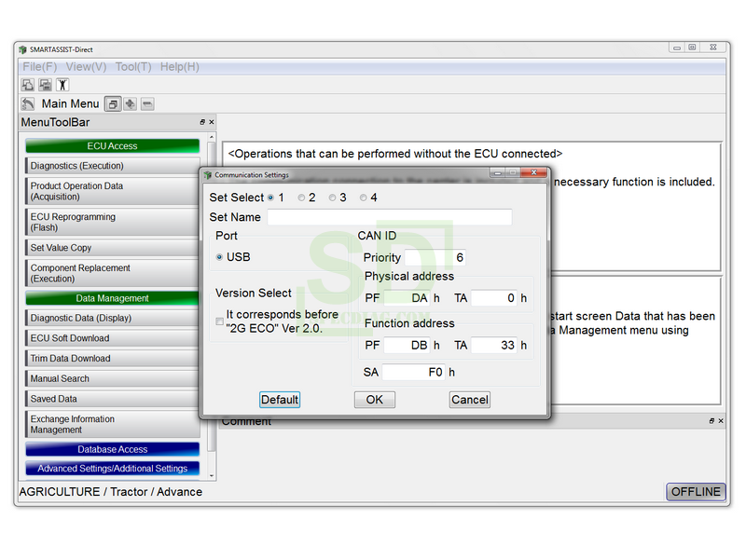Expand the ECU Access section header

point(112,146)
